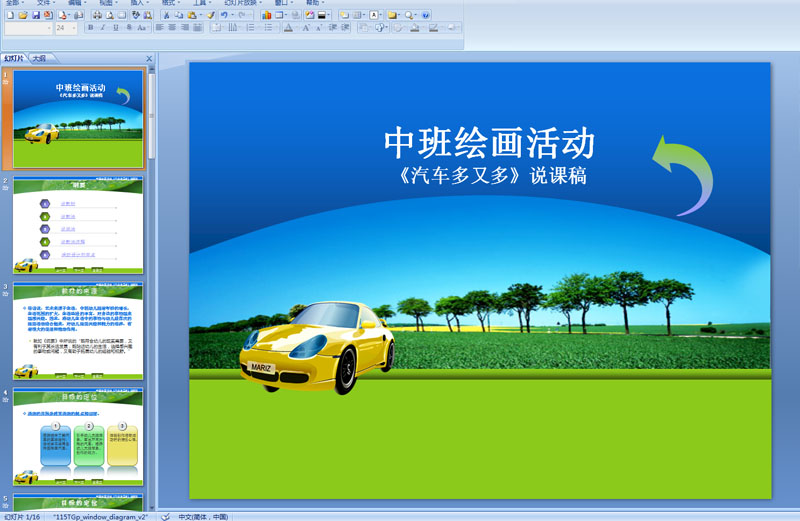Open the 编辑 (Edit) menu

pos(77,3)
